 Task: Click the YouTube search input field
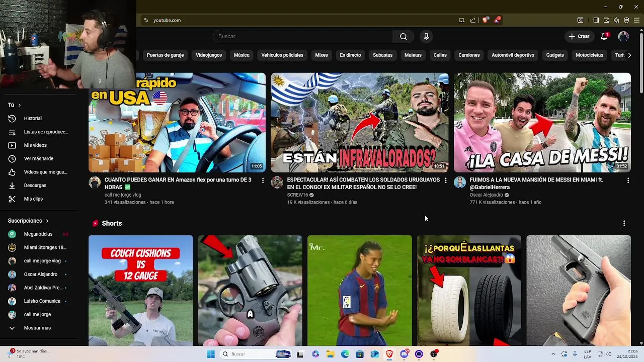coord(303,36)
